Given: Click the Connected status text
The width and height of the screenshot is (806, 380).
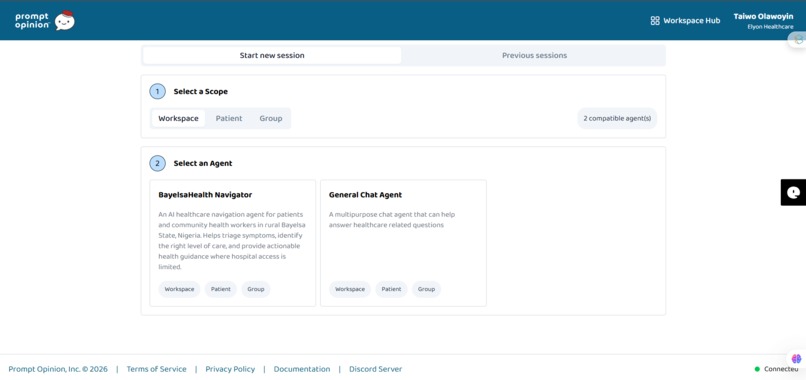Looking at the screenshot, I should click(x=781, y=369).
